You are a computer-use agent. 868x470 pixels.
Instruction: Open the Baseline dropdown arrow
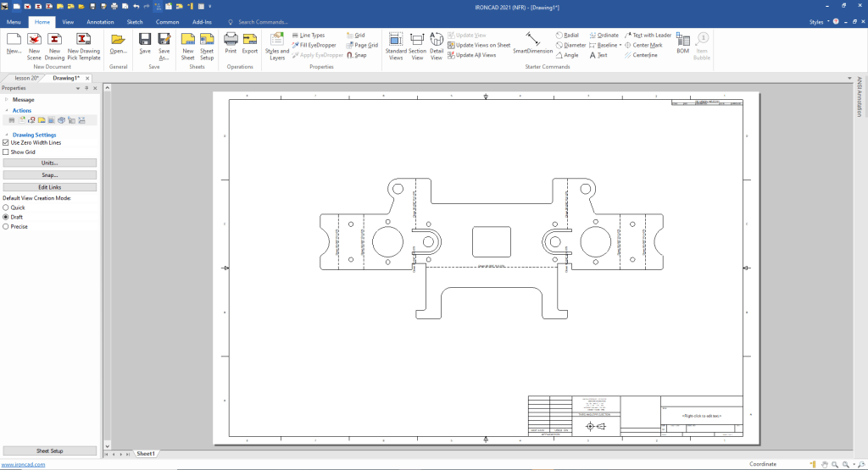(620, 45)
